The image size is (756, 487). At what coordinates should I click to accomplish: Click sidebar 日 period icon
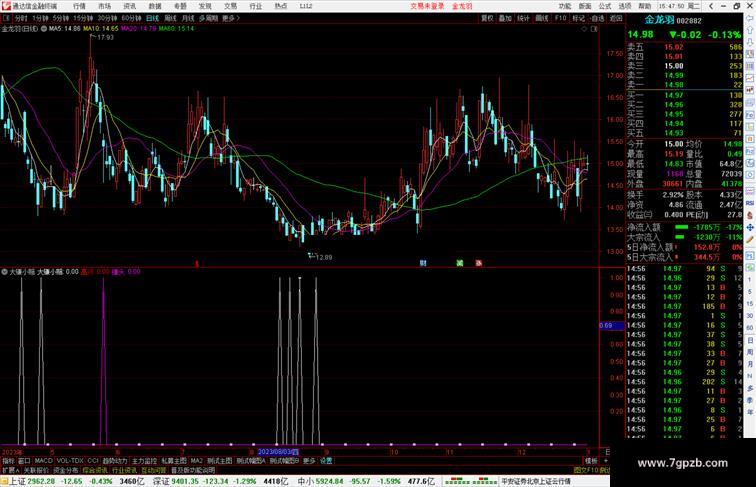[750, 340]
